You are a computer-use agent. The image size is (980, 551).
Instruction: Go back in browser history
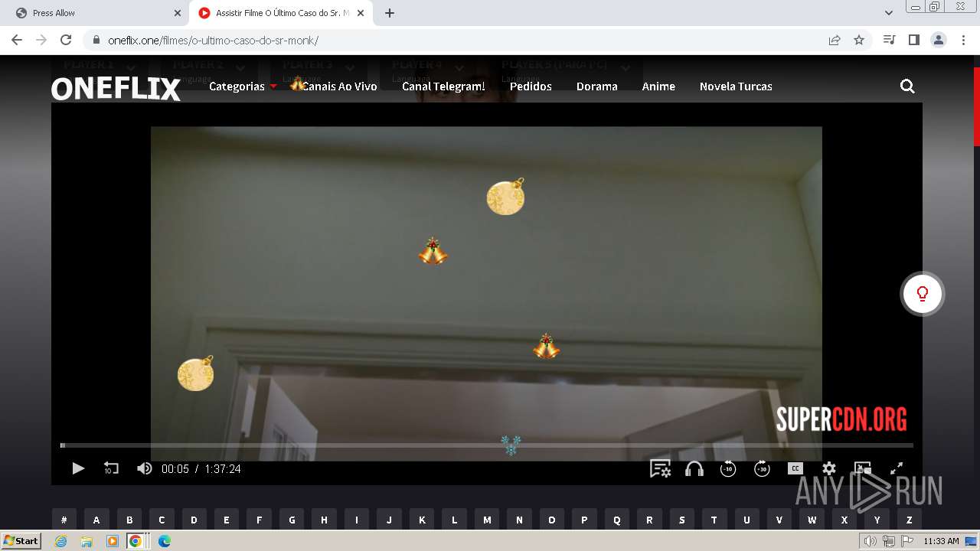[17, 40]
